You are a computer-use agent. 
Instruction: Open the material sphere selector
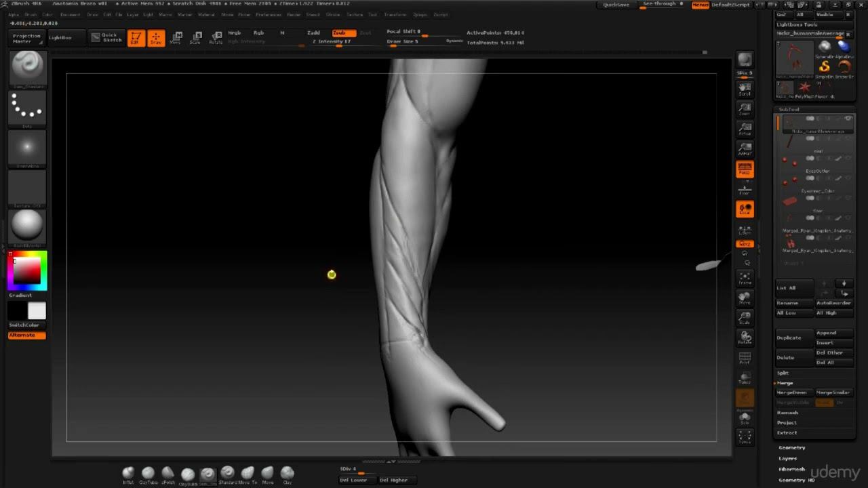click(28, 227)
